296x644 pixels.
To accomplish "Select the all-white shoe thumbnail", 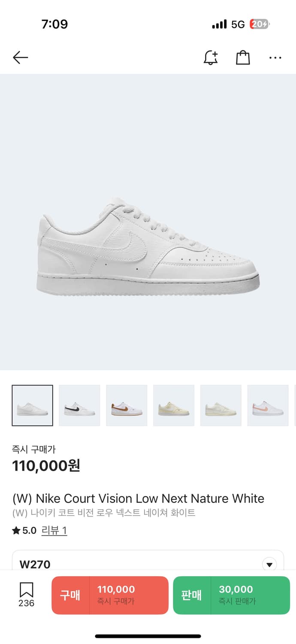I will click(33, 405).
